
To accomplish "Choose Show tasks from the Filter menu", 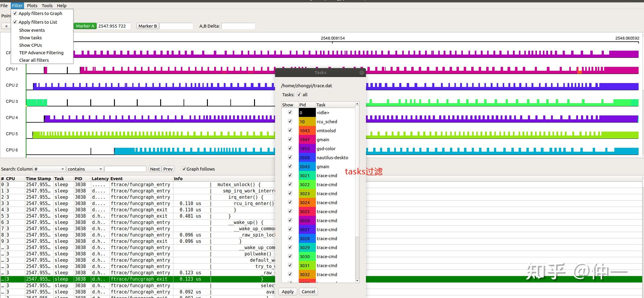I will point(30,38).
